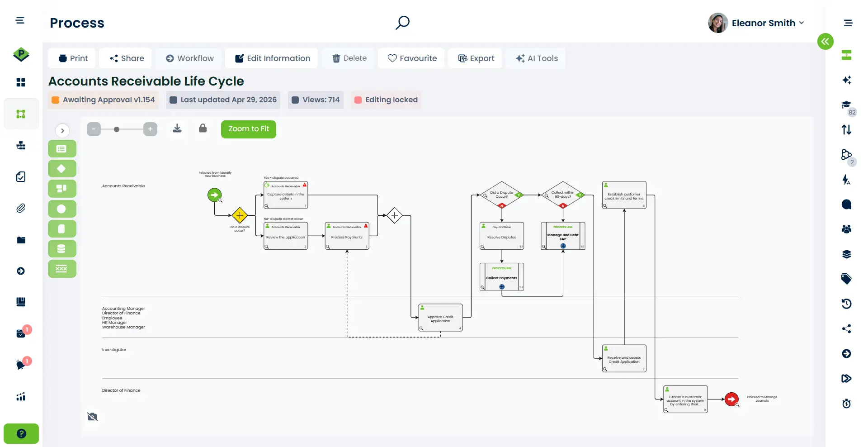Click the Approve Credit Application task box

[440, 318]
